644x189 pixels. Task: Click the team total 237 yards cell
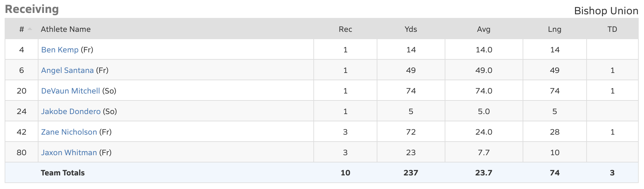tap(411, 173)
